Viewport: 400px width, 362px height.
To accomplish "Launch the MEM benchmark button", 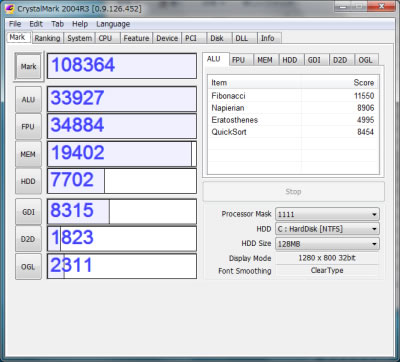I will pyautogui.click(x=29, y=154).
